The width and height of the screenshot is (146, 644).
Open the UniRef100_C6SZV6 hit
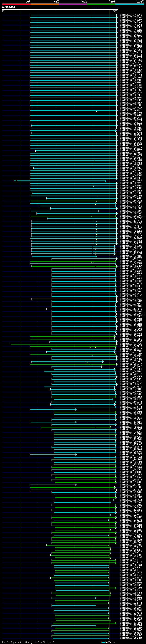131,151
